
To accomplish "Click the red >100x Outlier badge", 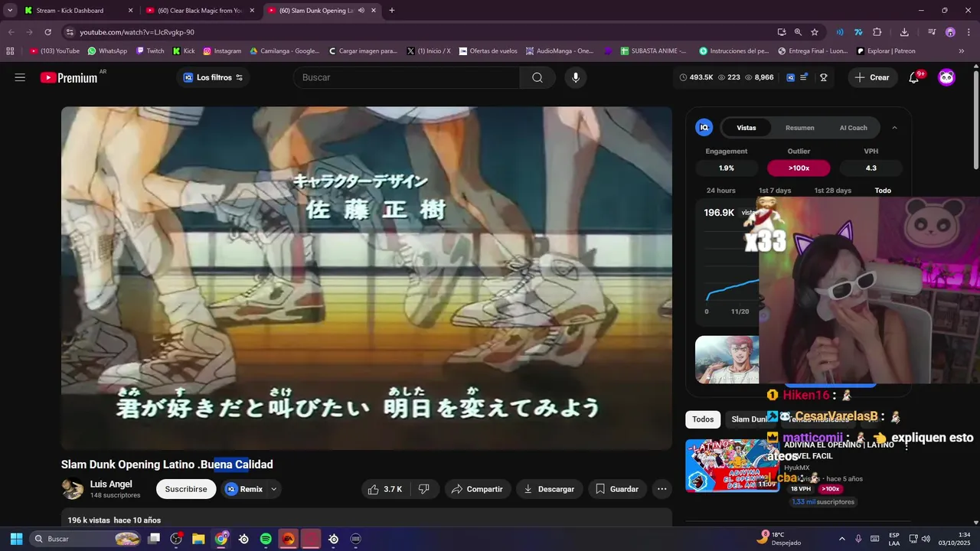I will [x=799, y=168].
